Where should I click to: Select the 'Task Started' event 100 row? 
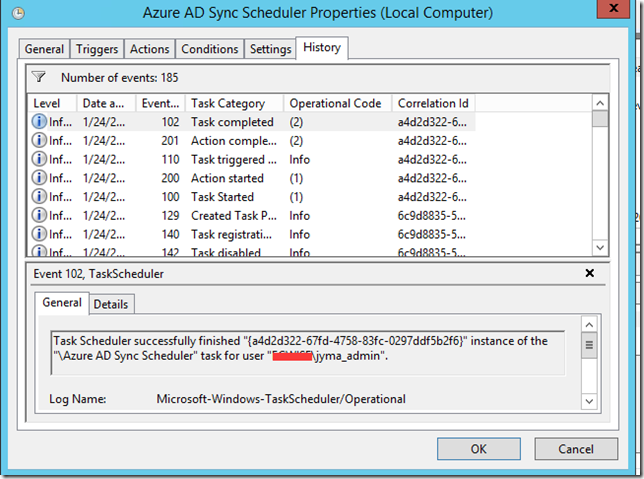point(252,197)
